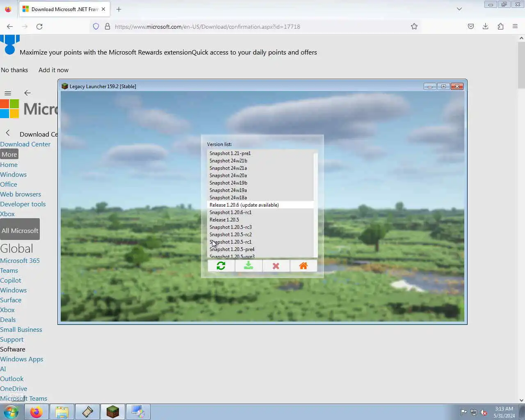The width and height of the screenshot is (525, 420).
Task: Click Firefox icon in the taskbar
Action: tap(37, 412)
